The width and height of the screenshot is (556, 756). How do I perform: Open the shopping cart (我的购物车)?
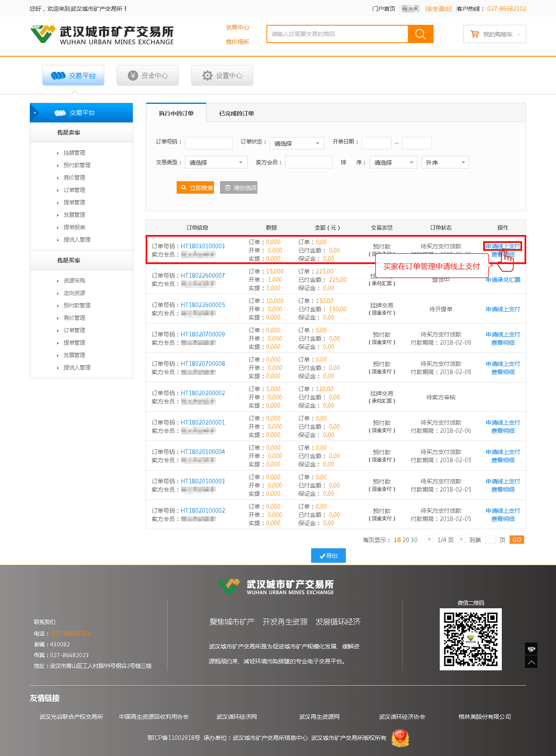[x=494, y=34]
